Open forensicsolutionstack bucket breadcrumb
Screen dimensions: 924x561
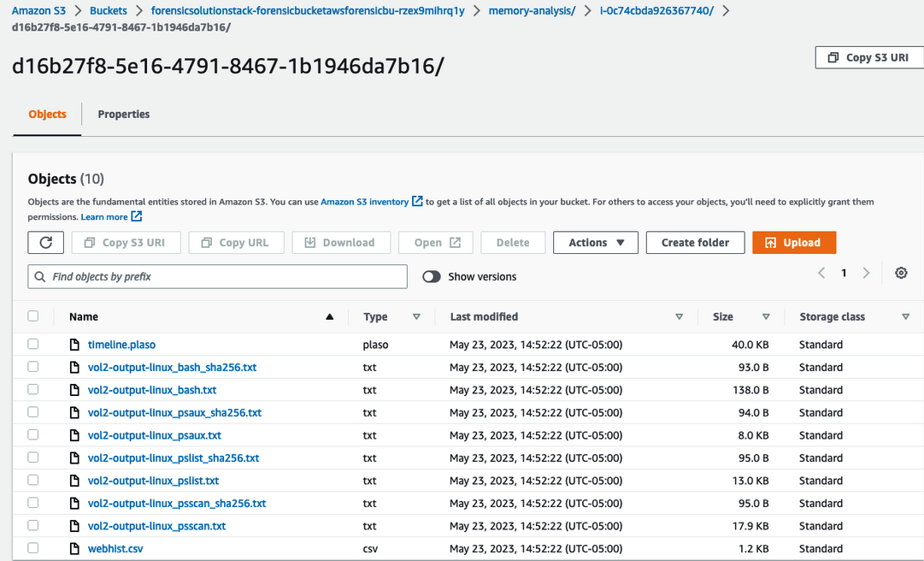[308, 10]
